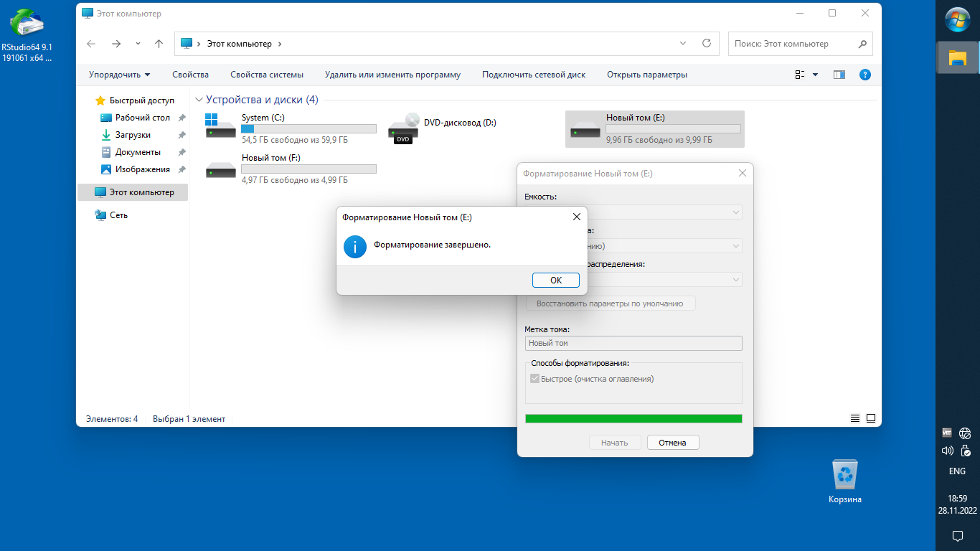Click the refresh icon in address bar
This screenshot has width=980, height=551.
[707, 44]
